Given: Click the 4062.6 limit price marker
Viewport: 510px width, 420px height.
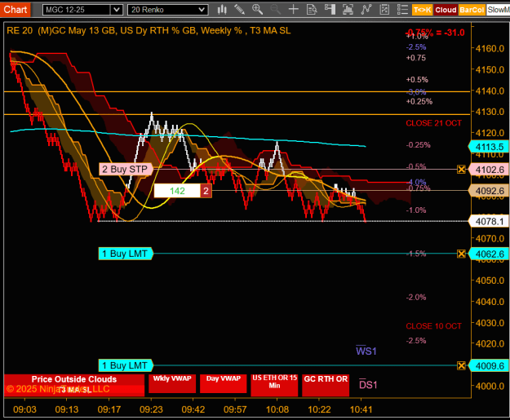Looking at the screenshot, I should pos(489,254).
